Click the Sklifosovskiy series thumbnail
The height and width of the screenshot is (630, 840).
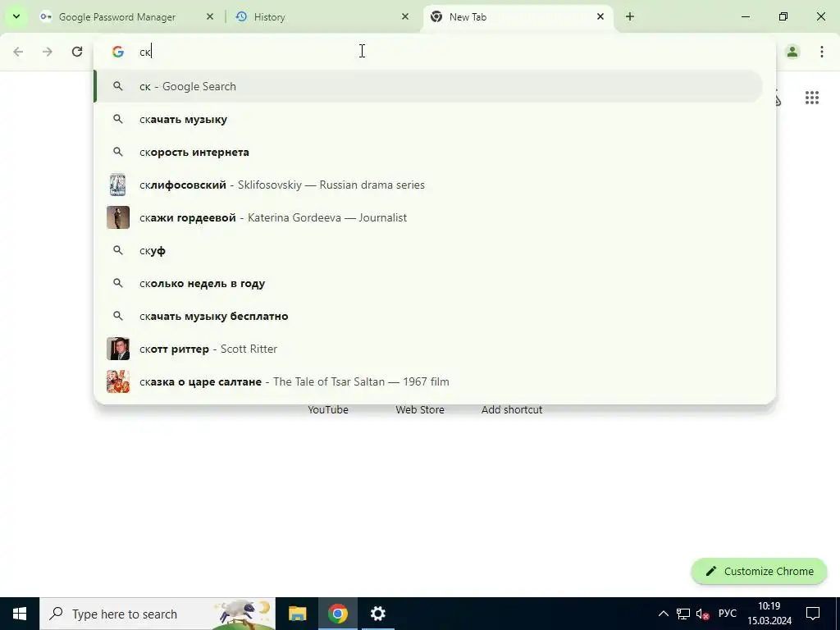(x=118, y=185)
